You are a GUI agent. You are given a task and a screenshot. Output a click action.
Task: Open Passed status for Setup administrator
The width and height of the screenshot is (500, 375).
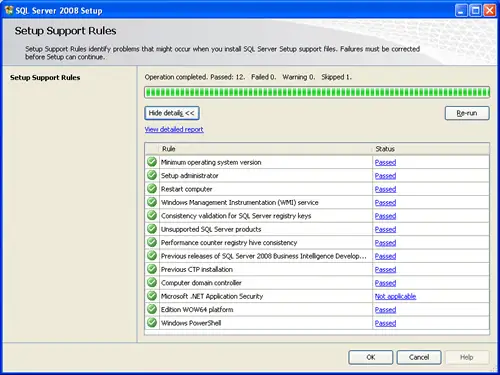pos(385,176)
